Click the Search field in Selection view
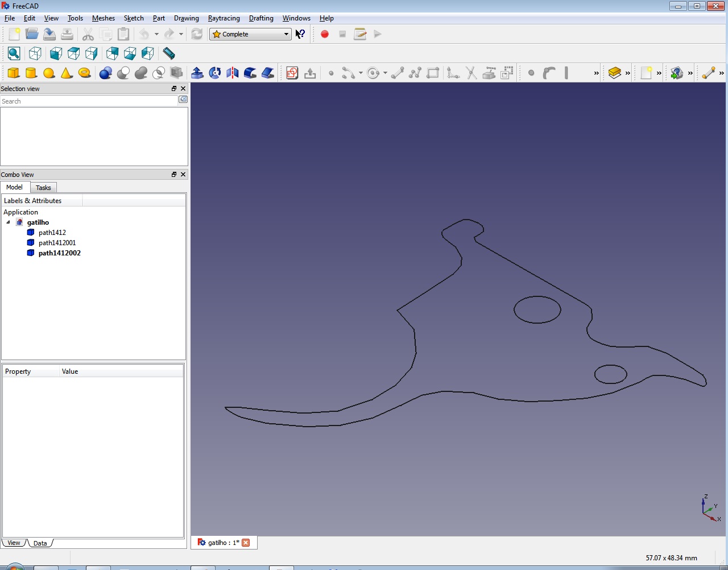The width and height of the screenshot is (728, 570). 89,101
